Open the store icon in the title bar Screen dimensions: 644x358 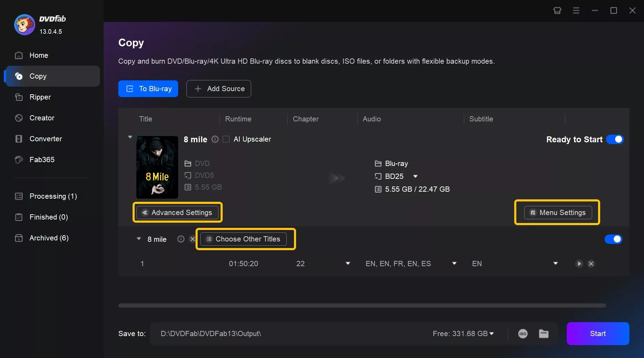click(557, 10)
